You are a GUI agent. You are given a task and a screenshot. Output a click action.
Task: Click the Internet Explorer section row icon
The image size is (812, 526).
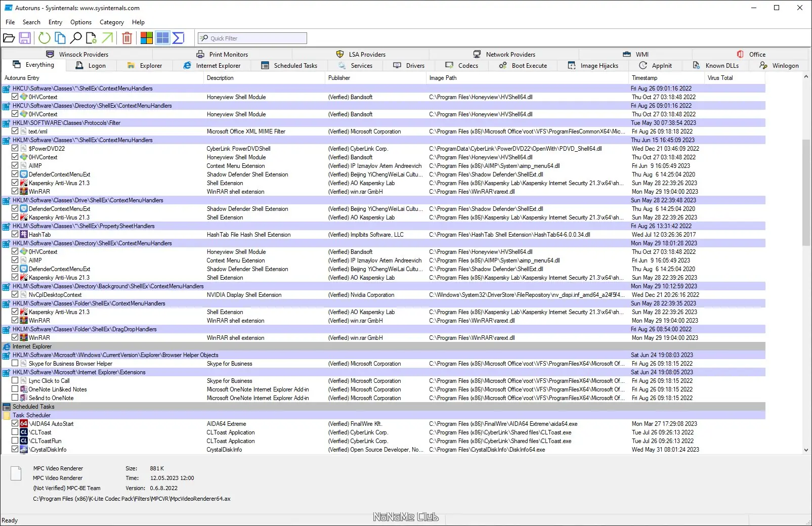coord(7,346)
